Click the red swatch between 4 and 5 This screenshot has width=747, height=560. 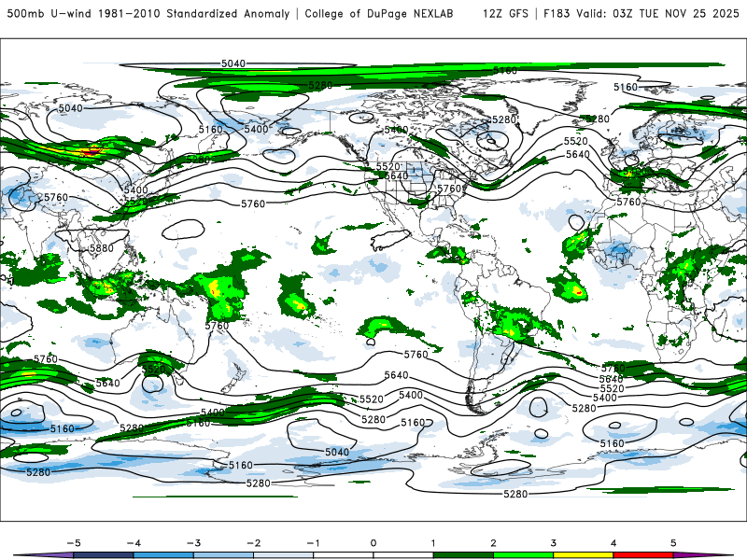tap(643, 555)
